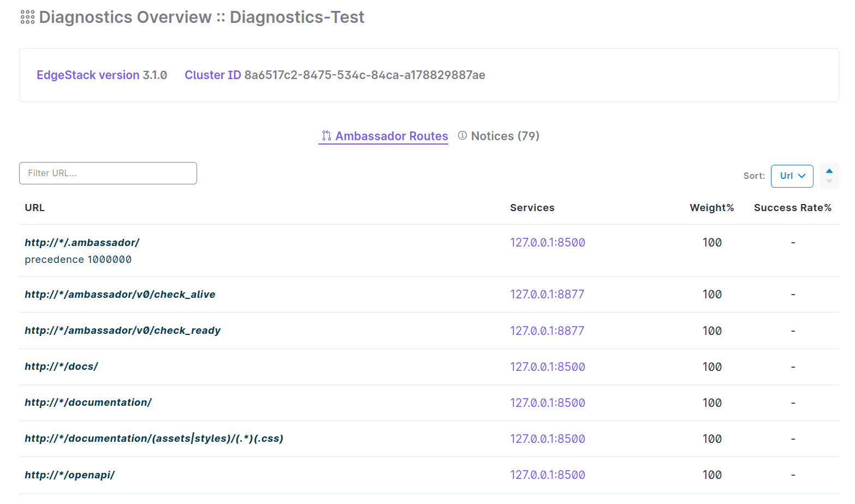Select the http://*/.ambassador/ URL
The height and width of the screenshot is (504, 855).
[x=82, y=243]
